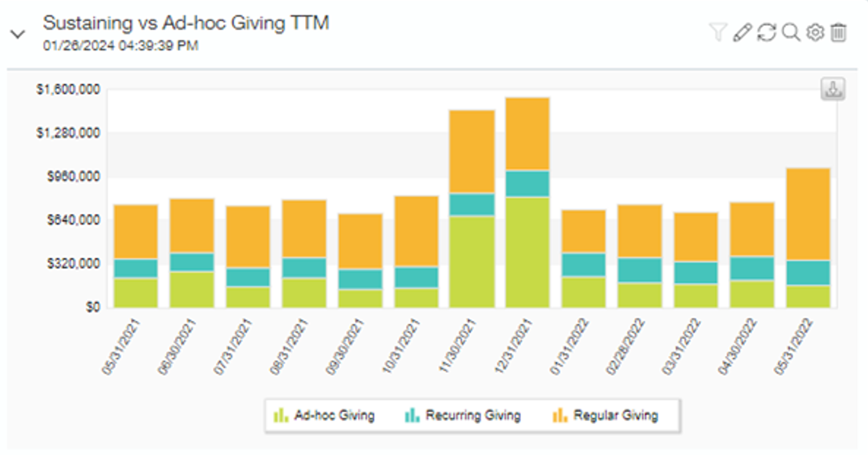Click the Sustaining vs Ad-hoc Giving TTM title

[x=186, y=23]
